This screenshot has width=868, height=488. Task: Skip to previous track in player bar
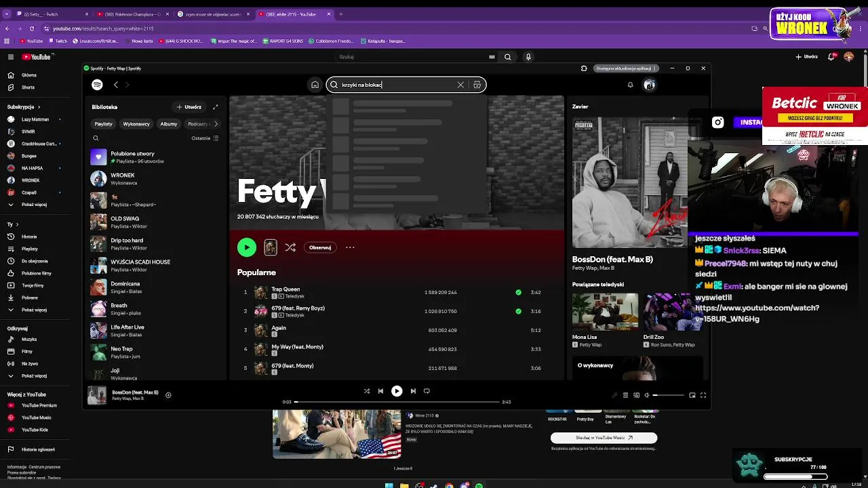tap(380, 391)
